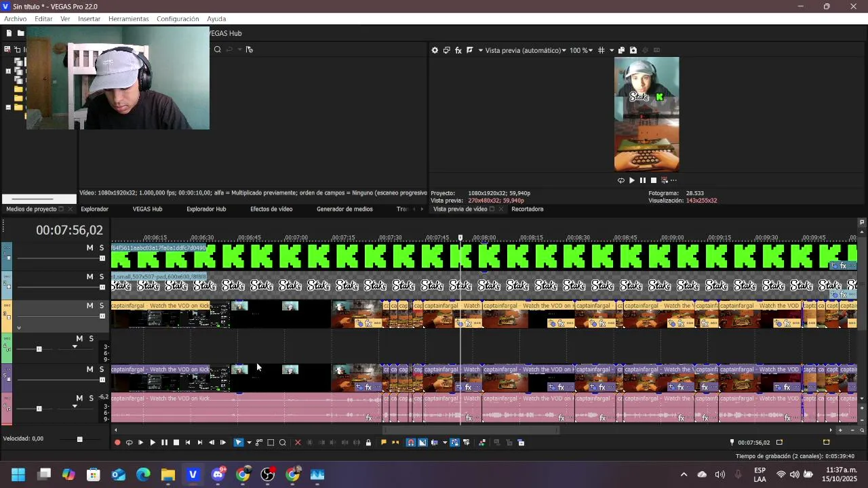The width and height of the screenshot is (868, 488).
Task: Adjust first video track level slider
Action: pos(102,258)
